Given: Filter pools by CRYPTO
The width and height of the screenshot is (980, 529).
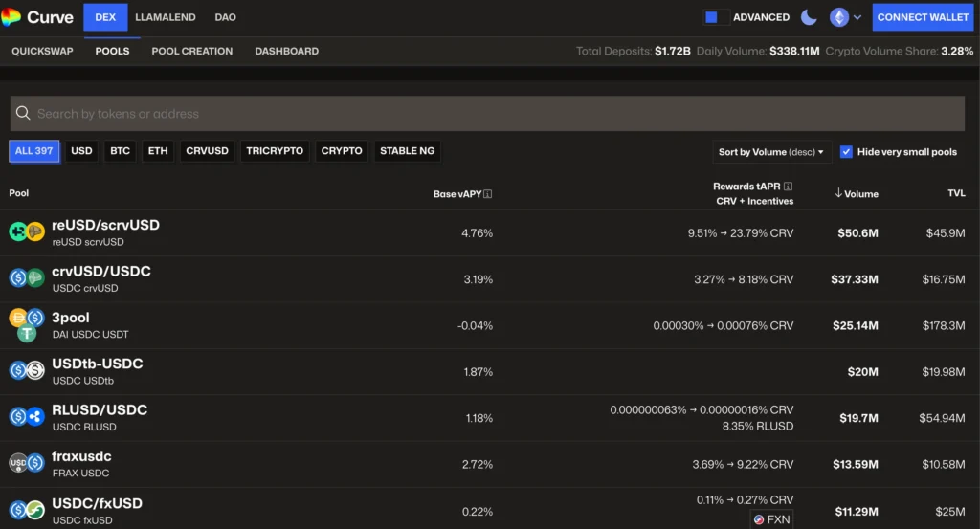Looking at the screenshot, I should tap(342, 151).
